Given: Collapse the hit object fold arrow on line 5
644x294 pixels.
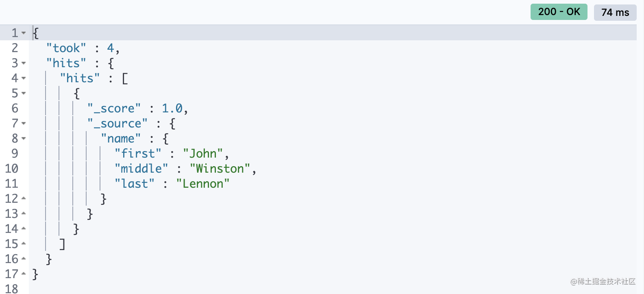Looking at the screenshot, I should coord(24,93).
